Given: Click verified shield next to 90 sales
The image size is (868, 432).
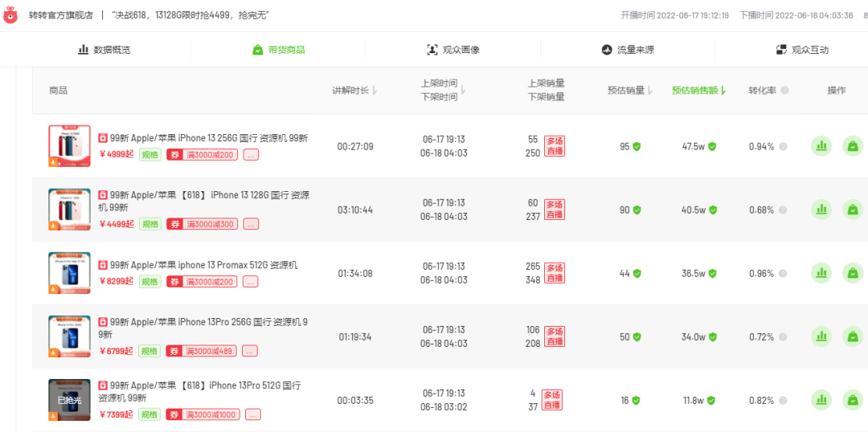Looking at the screenshot, I should (637, 210).
